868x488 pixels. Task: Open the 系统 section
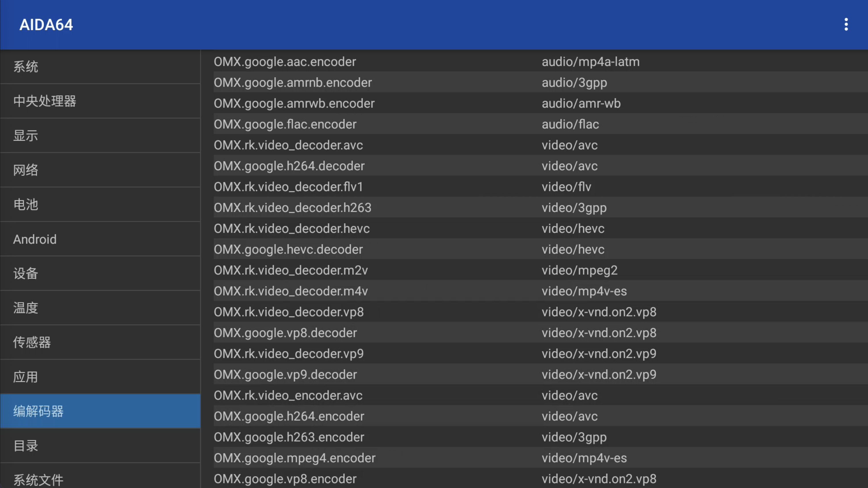tap(100, 67)
